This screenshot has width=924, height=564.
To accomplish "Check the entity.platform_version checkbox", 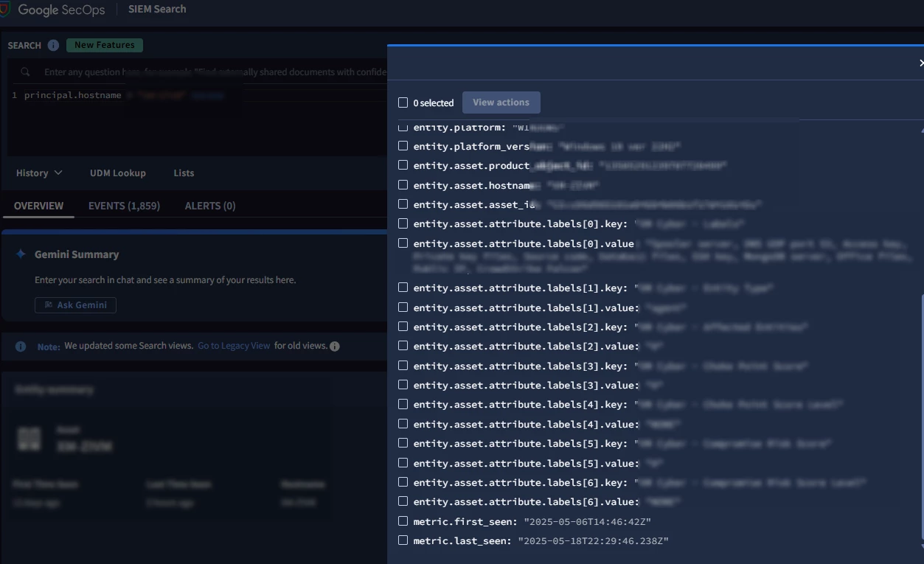I will pos(403,146).
